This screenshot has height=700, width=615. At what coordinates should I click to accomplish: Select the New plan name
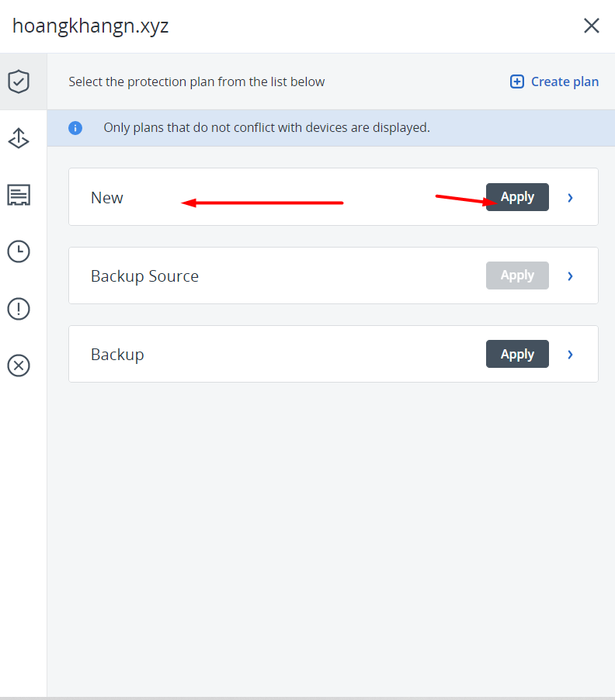[107, 198]
